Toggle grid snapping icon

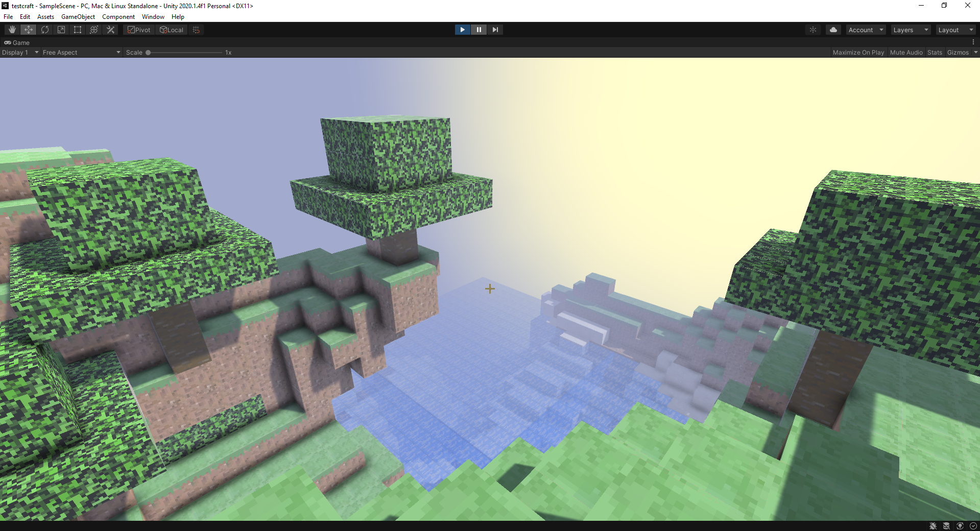coord(196,30)
